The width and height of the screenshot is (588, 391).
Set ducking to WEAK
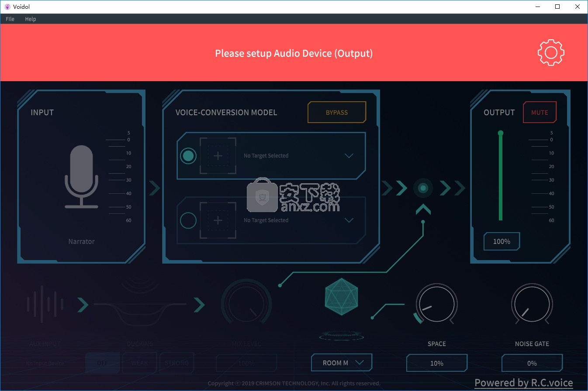(140, 363)
